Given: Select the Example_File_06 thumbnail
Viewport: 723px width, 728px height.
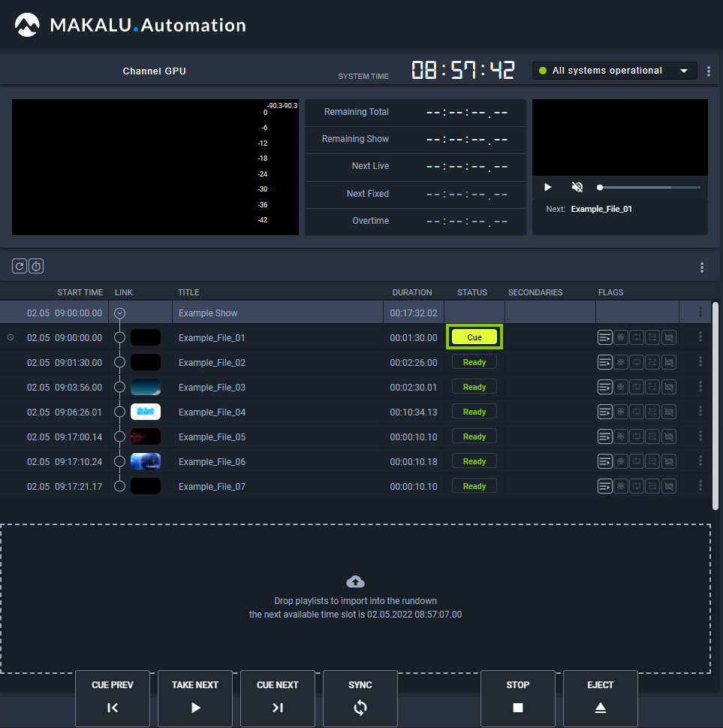Looking at the screenshot, I should coord(145,461).
